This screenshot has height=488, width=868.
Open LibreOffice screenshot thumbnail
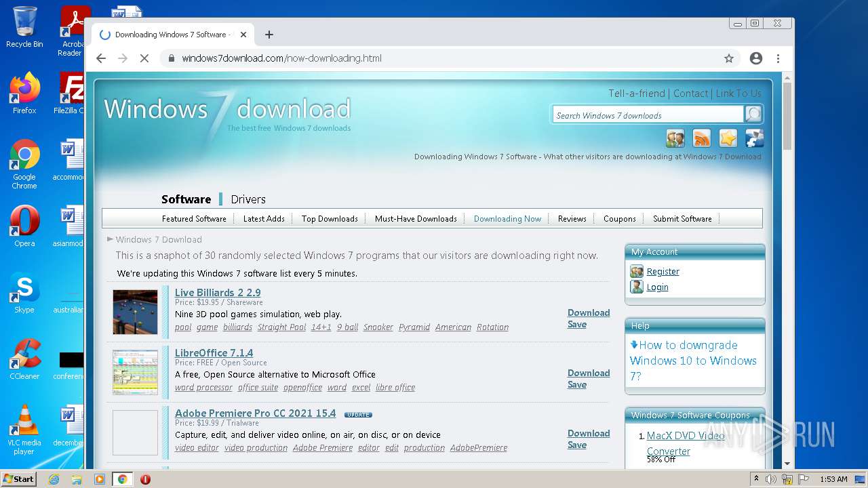click(x=136, y=372)
